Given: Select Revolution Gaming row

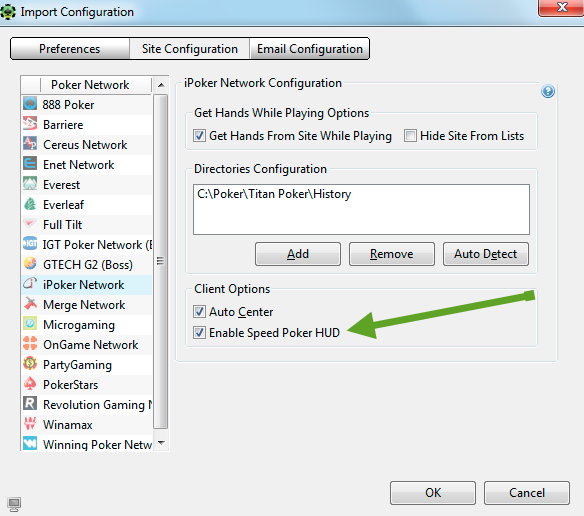Looking at the screenshot, I should 87,405.
